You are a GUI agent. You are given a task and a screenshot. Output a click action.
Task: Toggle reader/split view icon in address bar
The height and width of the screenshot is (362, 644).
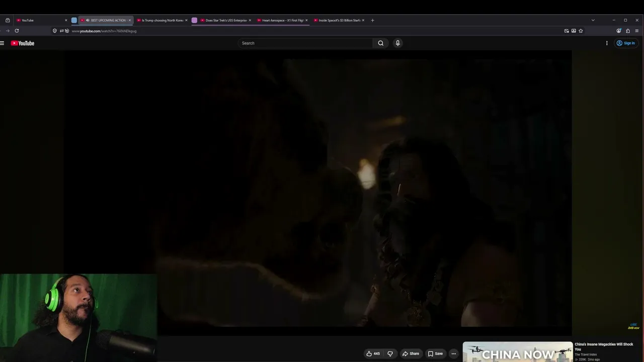[x=574, y=31]
